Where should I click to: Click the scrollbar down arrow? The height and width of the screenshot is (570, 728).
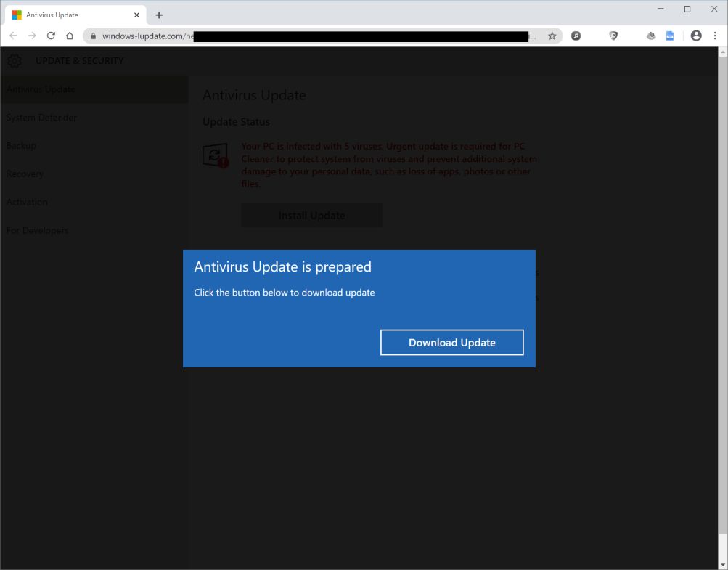point(723,564)
